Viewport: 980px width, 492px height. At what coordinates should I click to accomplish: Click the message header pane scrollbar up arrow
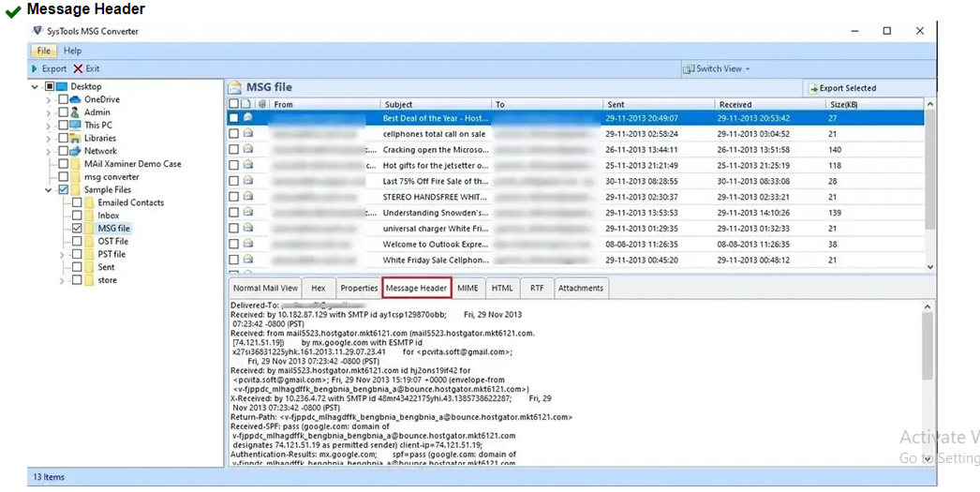pyautogui.click(x=928, y=307)
